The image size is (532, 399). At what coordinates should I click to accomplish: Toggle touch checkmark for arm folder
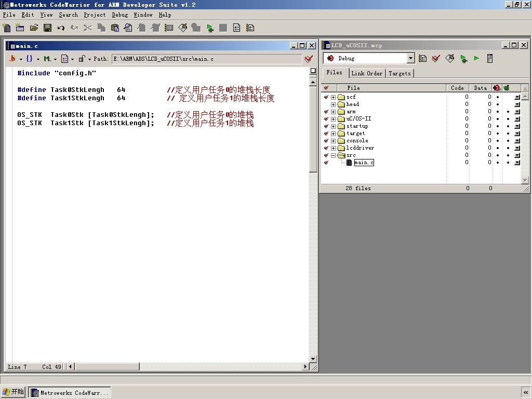(326, 112)
